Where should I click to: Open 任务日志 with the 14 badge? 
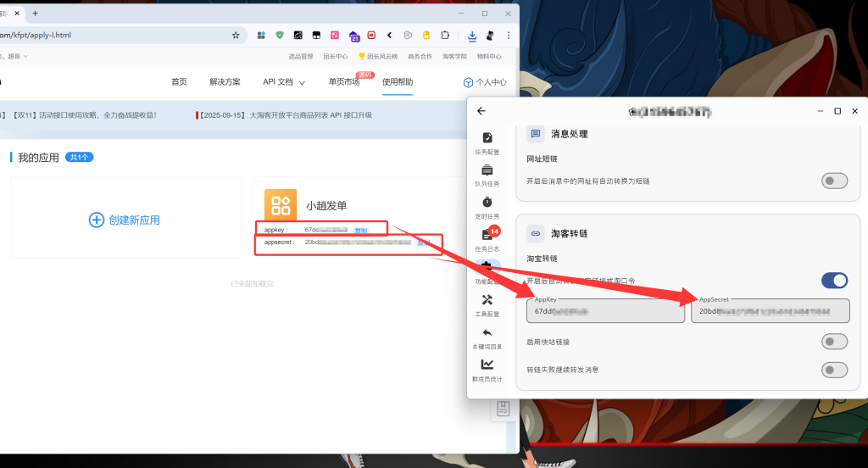click(x=487, y=240)
